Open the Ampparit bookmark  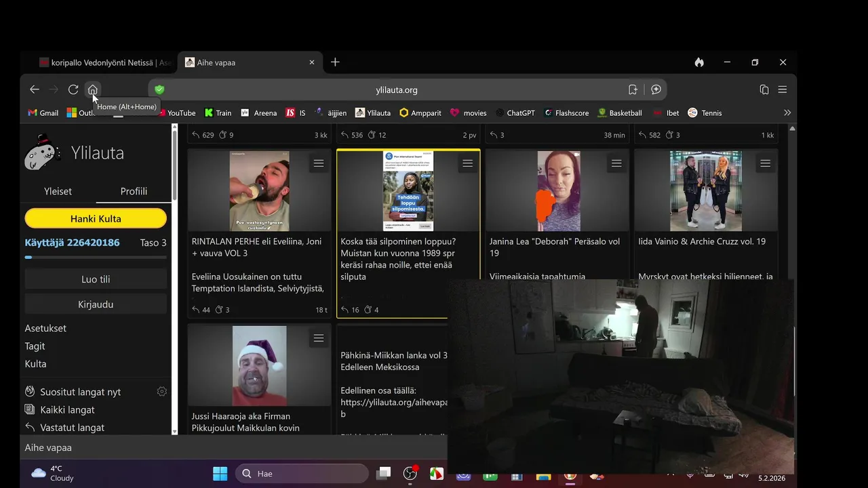coord(420,113)
